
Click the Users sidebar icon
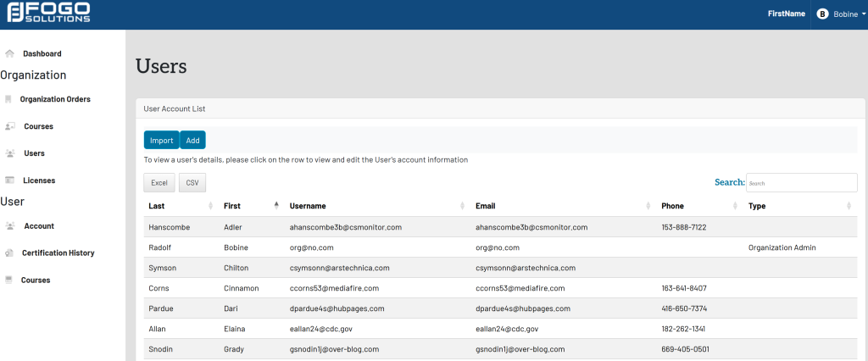coord(9,153)
